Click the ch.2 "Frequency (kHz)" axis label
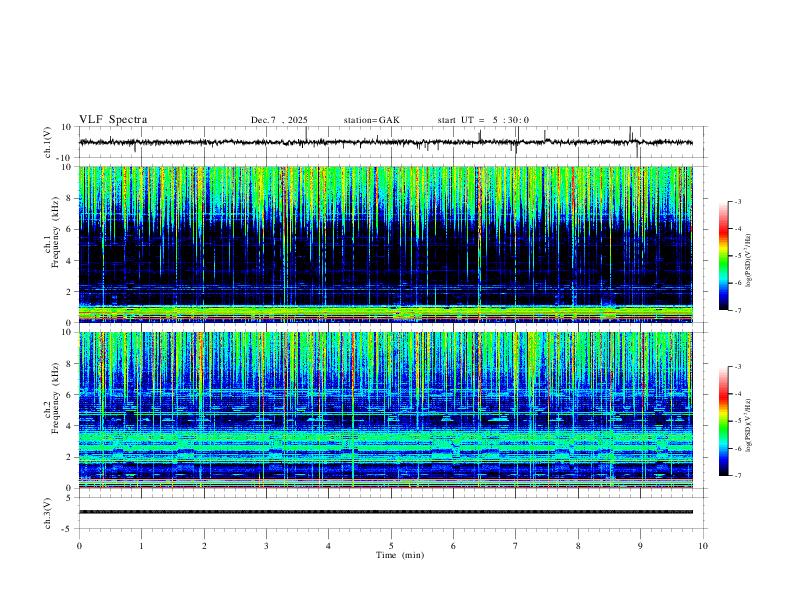This screenshot has width=792, height=612. click(56, 398)
